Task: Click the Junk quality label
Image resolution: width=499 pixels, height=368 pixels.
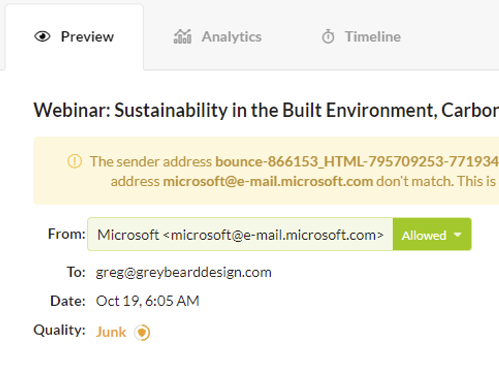Action: (111, 332)
